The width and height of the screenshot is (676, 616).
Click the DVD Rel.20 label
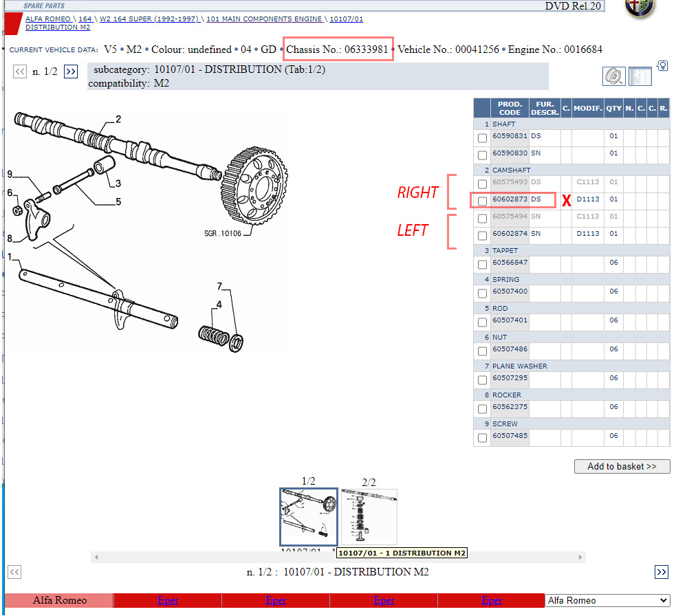(x=573, y=6)
